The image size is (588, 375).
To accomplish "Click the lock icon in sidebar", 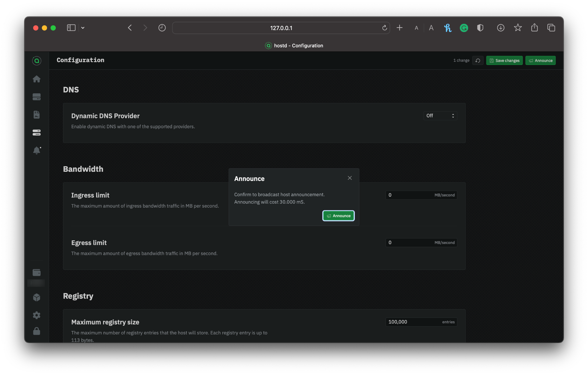I will point(36,331).
